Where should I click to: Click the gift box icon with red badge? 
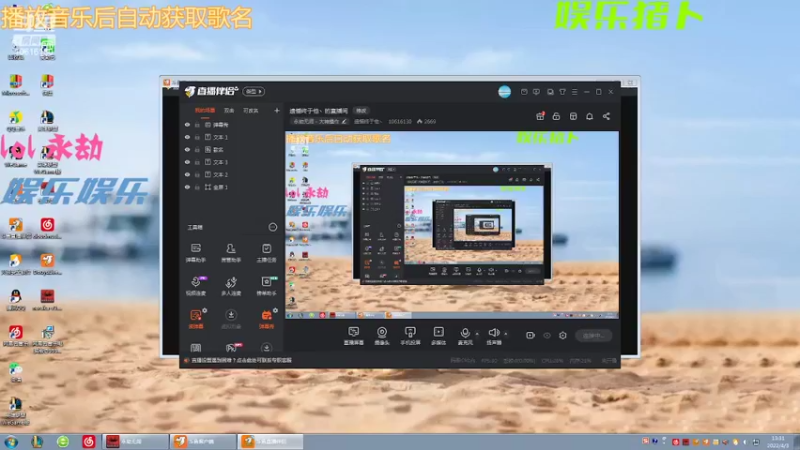pos(540,116)
